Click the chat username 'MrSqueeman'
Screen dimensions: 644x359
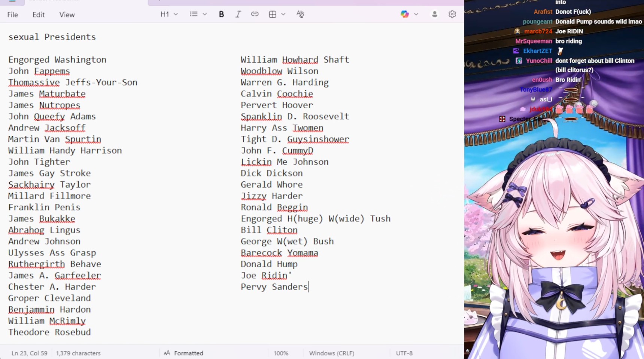tap(534, 41)
